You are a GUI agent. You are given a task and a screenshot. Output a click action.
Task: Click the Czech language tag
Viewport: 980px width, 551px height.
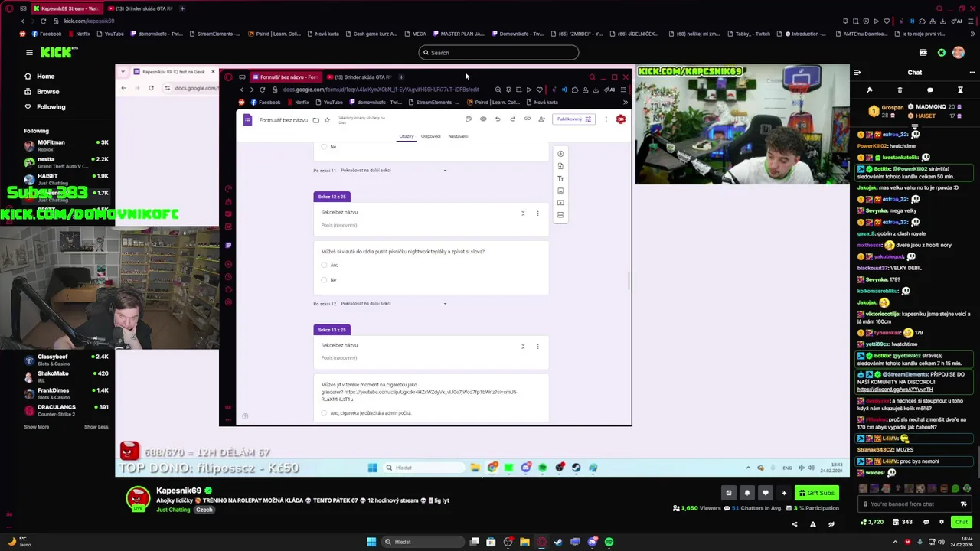tap(204, 510)
